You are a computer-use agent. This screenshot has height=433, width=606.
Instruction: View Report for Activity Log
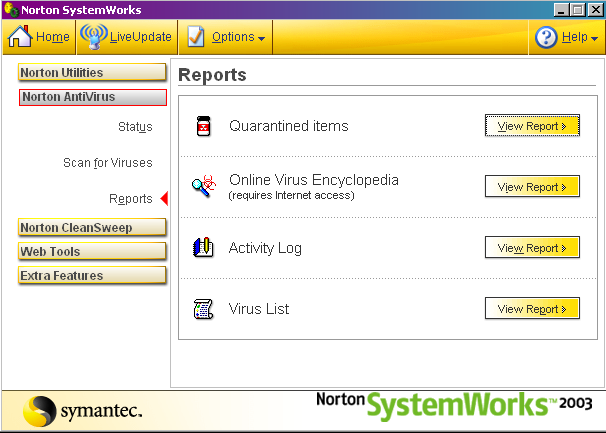(532, 247)
